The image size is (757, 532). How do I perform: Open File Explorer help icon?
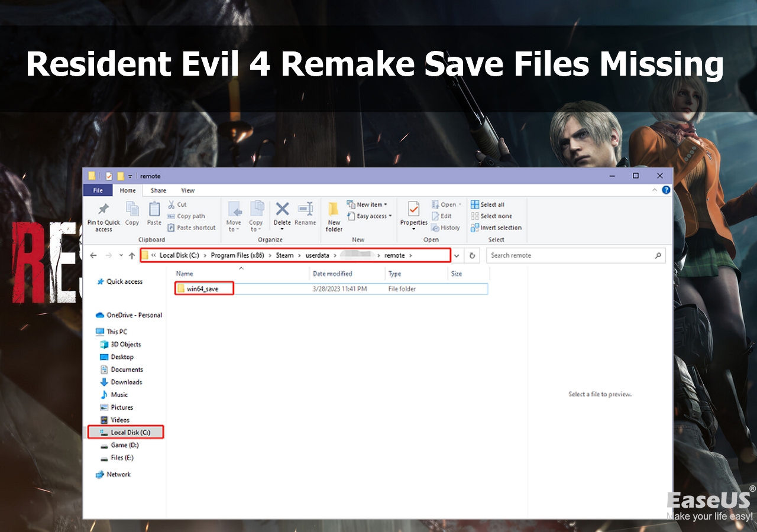[666, 190]
